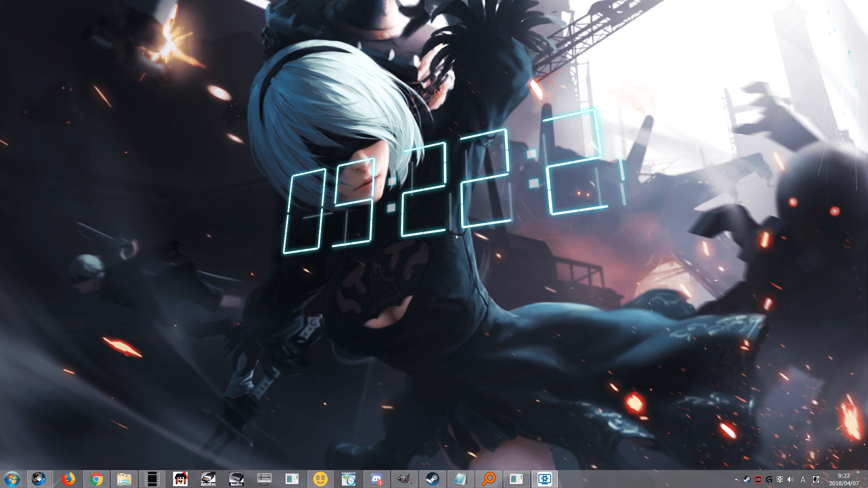Viewport: 868px width, 488px height.
Task: Launch AmaRec with capture box icon
Action: point(236,479)
